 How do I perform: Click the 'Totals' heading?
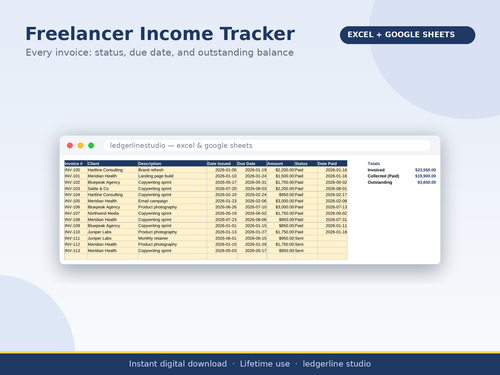(374, 163)
